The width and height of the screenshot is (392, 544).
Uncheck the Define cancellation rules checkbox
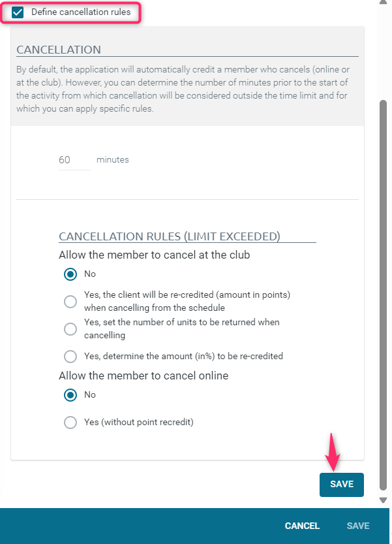(x=18, y=12)
